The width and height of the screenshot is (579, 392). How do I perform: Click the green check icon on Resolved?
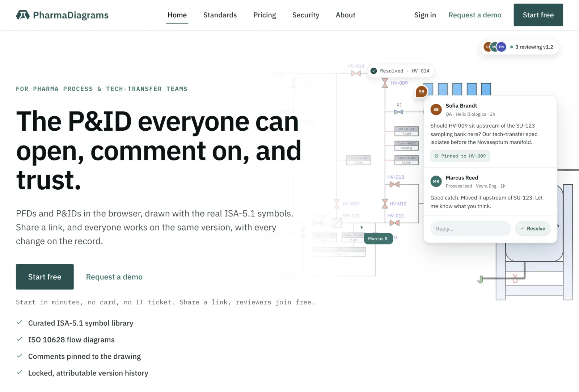coord(374,71)
